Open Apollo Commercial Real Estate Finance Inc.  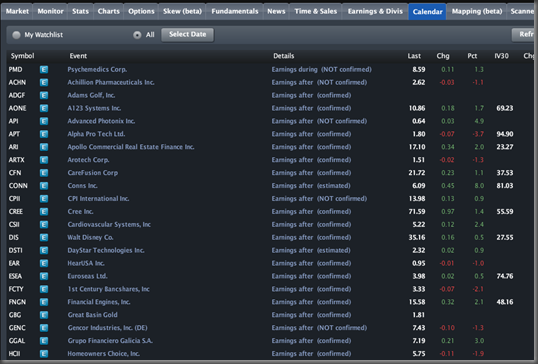click(131, 147)
